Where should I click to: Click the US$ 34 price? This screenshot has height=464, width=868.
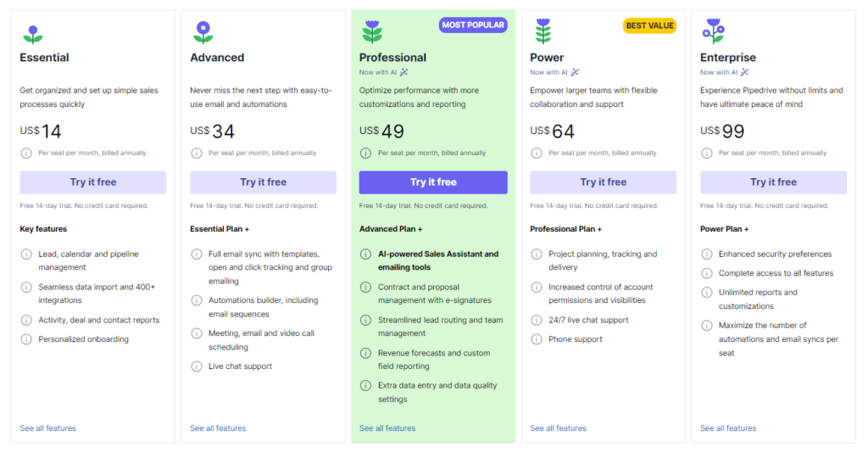(x=212, y=131)
